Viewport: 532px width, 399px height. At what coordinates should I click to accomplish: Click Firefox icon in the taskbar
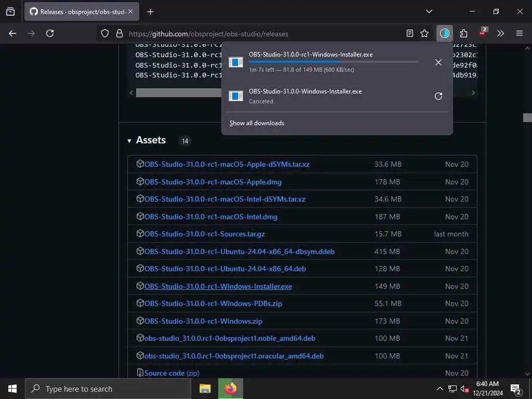[230, 389]
